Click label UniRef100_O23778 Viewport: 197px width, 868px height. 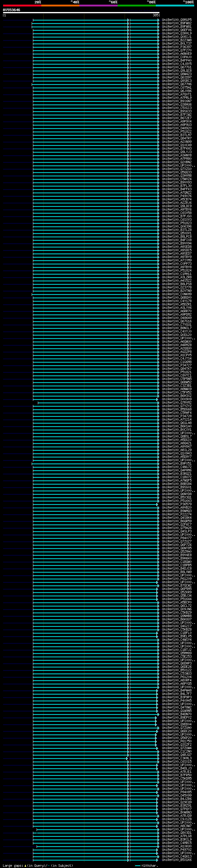pos(177,287)
